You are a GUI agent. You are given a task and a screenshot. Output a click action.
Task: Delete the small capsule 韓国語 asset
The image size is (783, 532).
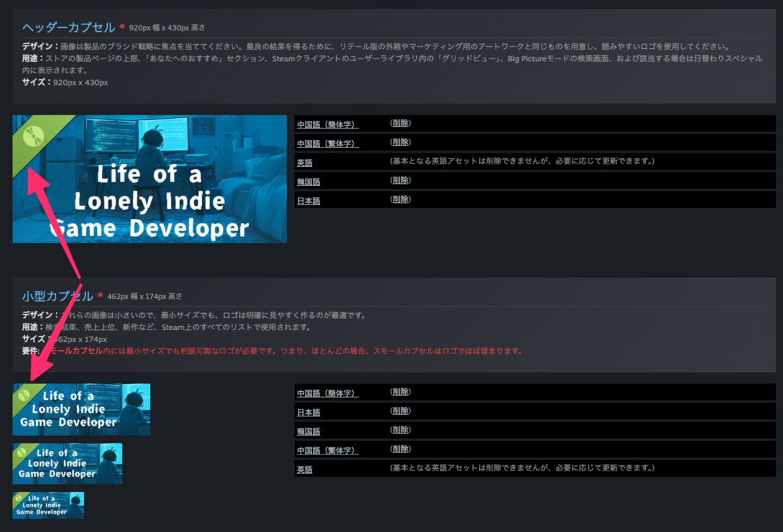[401, 430]
